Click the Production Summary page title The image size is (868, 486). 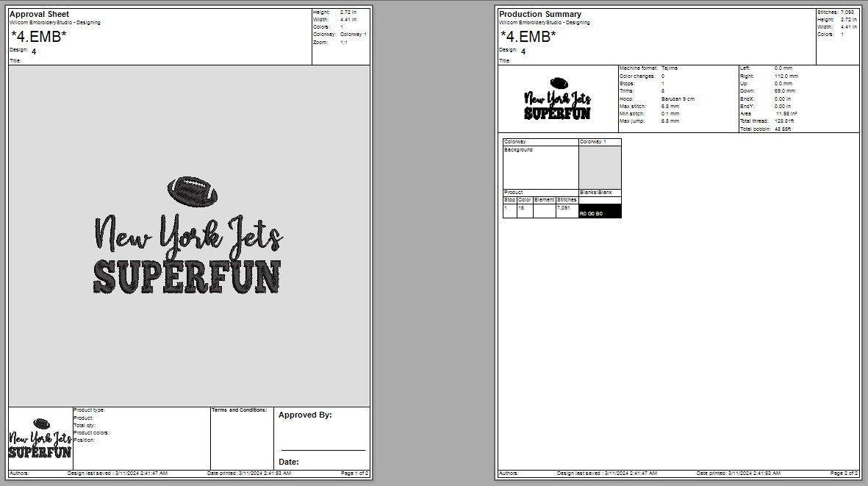point(540,14)
